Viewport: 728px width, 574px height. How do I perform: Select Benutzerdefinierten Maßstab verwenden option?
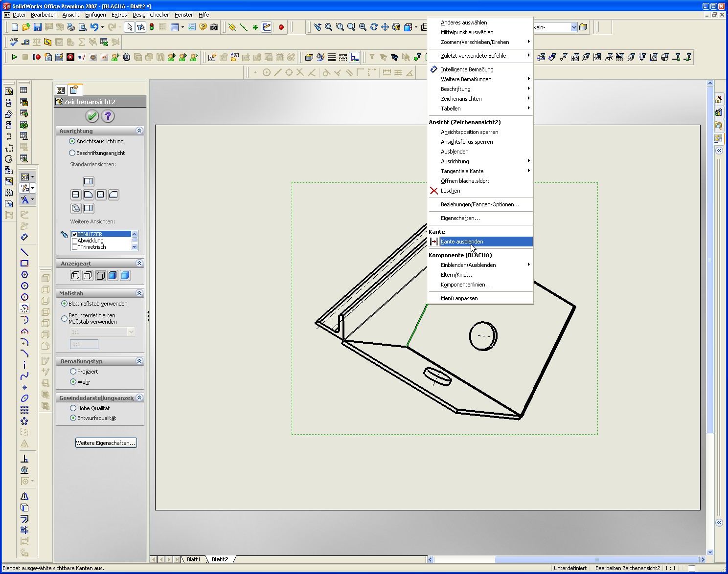[64, 318]
